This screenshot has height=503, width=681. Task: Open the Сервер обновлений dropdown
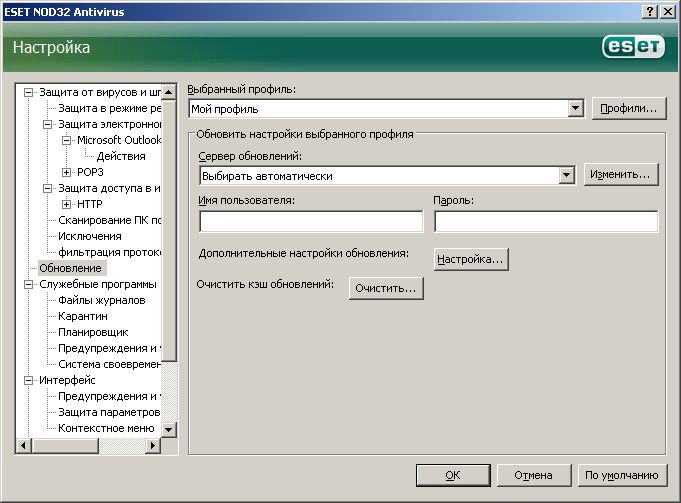pyautogui.click(x=566, y=175)
